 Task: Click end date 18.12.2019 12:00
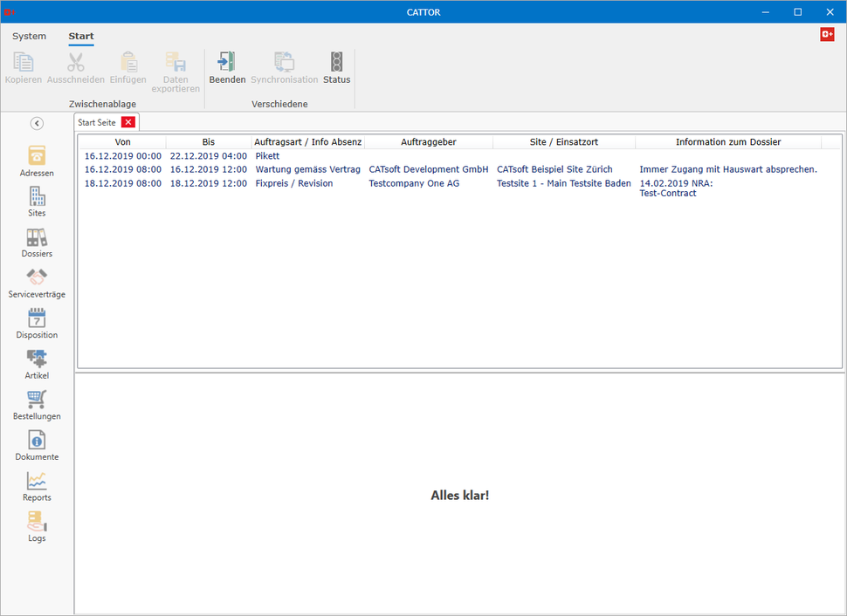click(x=209, y=183)
